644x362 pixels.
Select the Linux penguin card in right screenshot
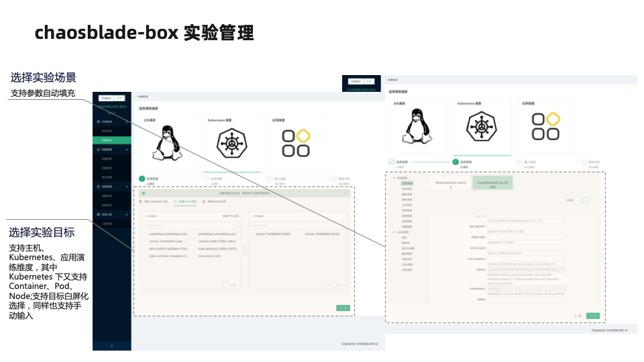point(417,126)
